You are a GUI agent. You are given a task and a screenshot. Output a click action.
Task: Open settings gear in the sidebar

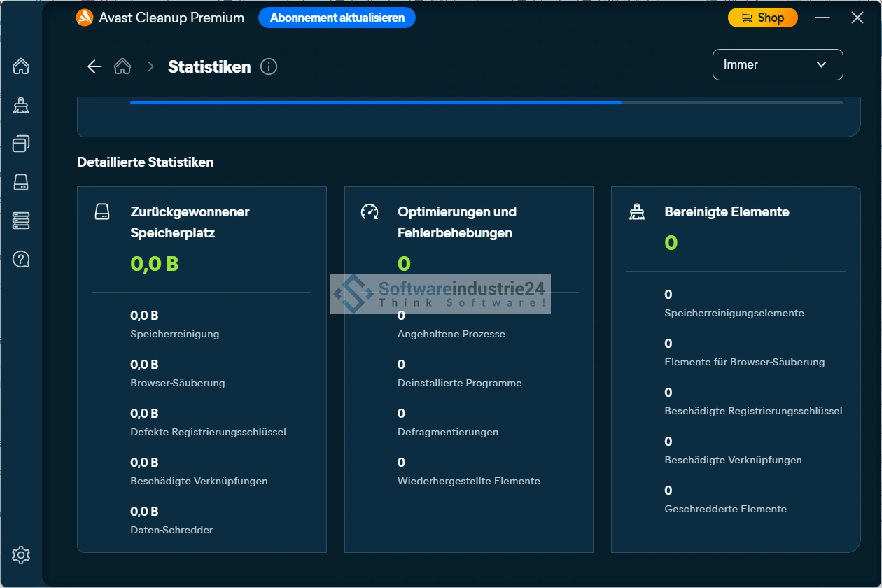(x=21, y=555)
